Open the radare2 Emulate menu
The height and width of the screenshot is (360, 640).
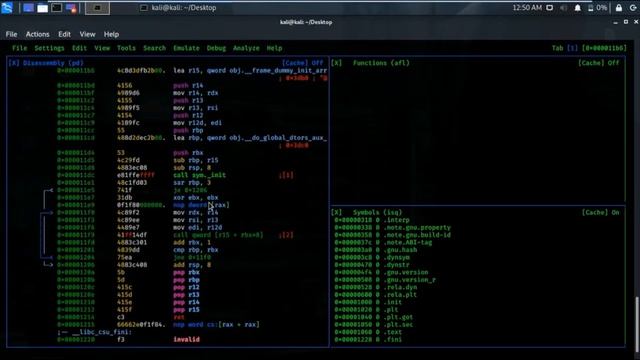coord(186,48)
